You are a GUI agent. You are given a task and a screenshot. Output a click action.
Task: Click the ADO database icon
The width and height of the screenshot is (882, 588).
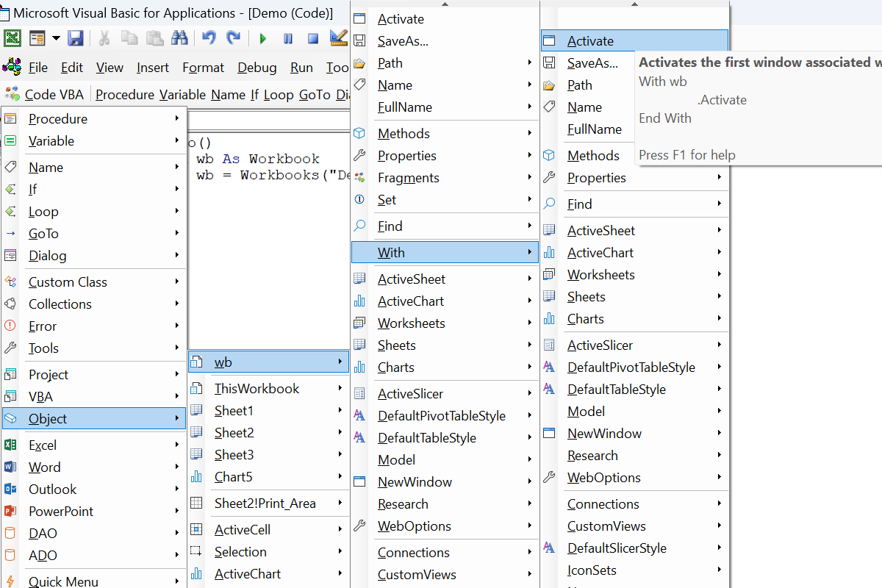tap(10, 555)
